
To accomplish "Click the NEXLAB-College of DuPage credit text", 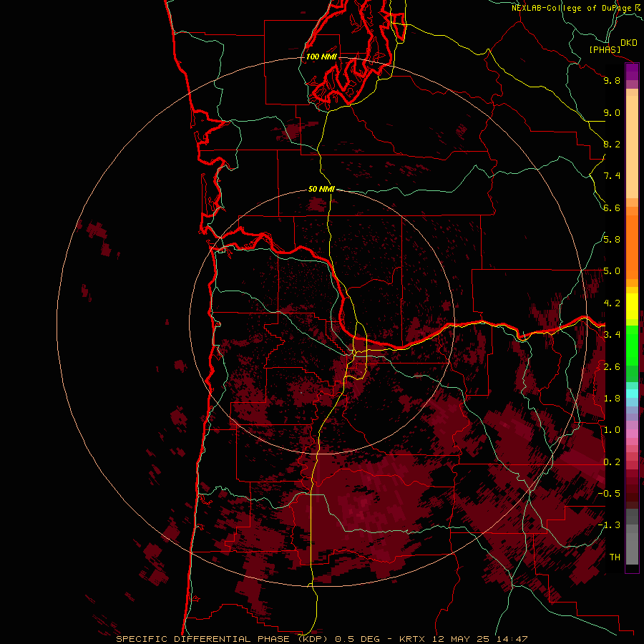I will pyautogui.click(x=572, y=8).
